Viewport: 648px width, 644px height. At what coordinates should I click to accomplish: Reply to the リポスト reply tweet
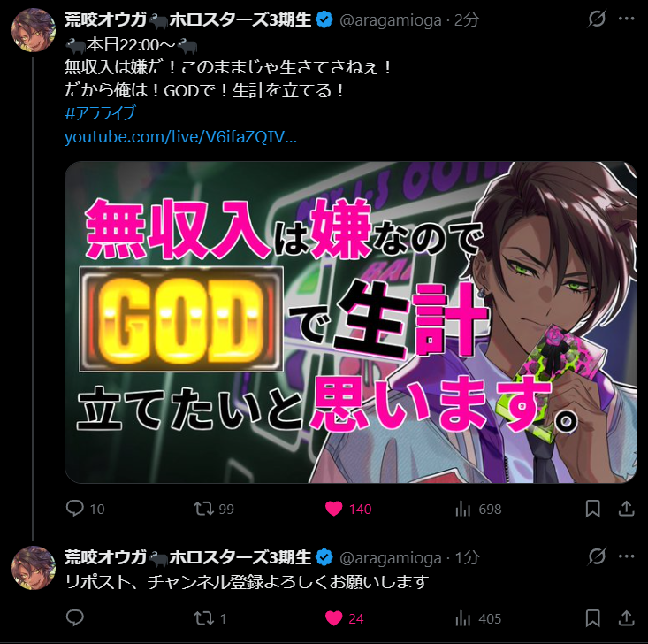click(x=75, y=618)
